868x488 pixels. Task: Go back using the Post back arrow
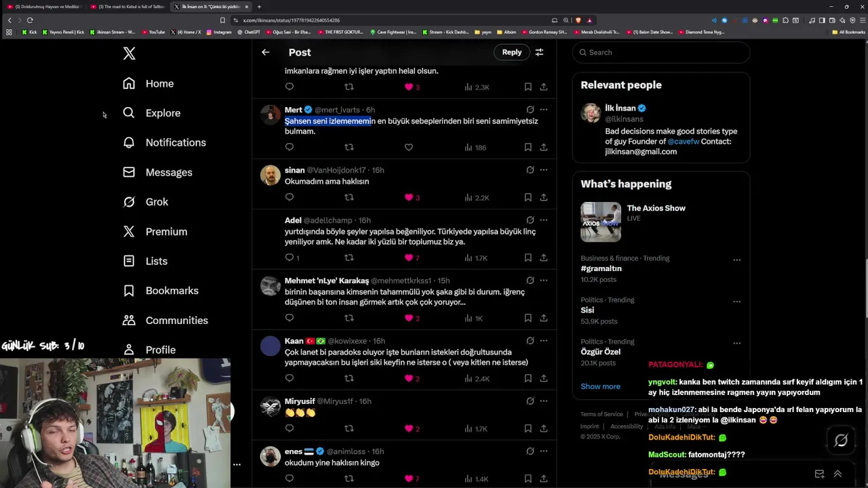pos(265,52)
